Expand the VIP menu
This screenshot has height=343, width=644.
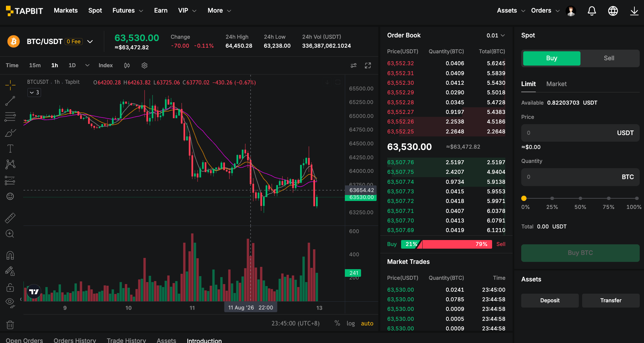coord(187,11)
